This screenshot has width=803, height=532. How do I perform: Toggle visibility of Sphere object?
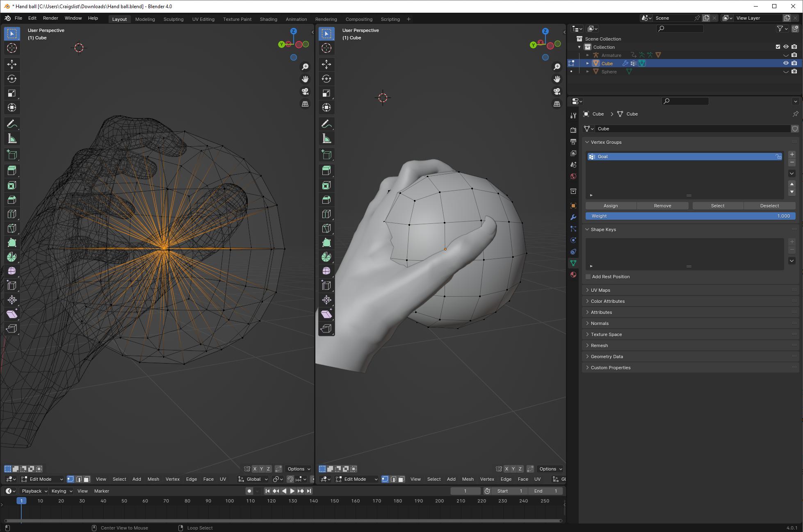pyautogui.click(x=786, y=71)
